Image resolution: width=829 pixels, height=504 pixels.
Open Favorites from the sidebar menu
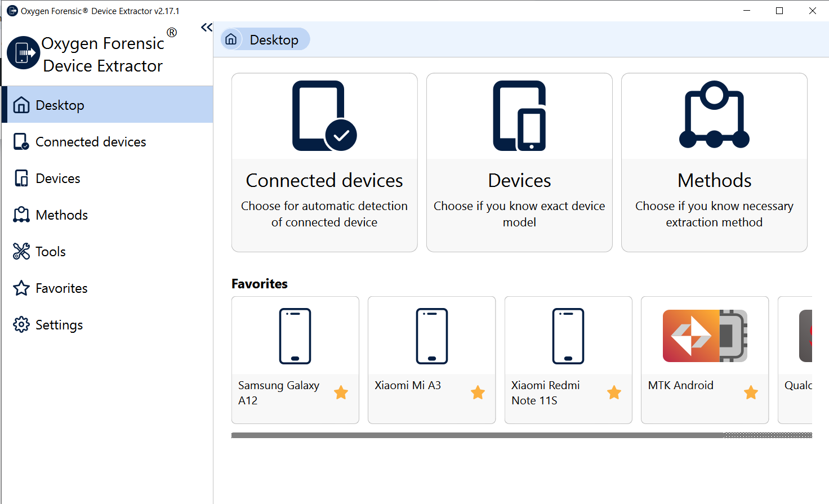(108, 288)
